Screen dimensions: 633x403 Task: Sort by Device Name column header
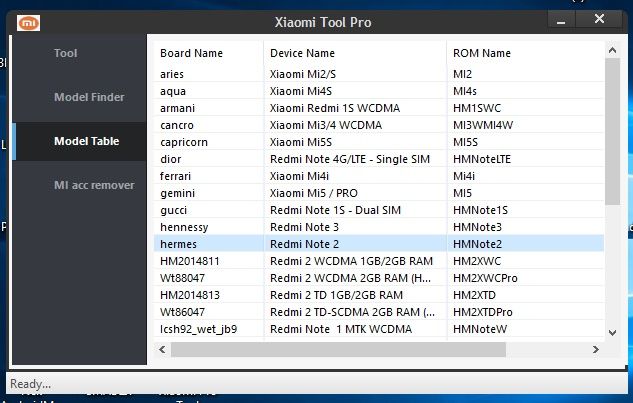[x=302, y=53]
